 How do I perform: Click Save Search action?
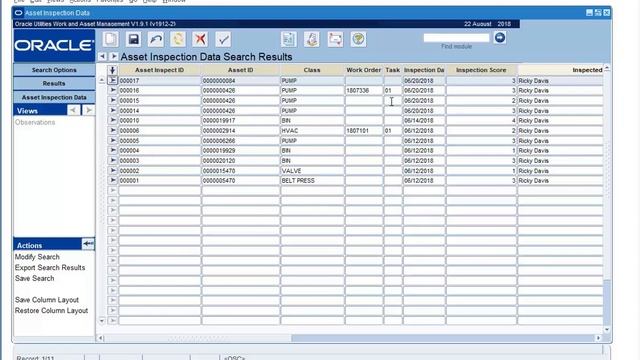coord(34,278)
